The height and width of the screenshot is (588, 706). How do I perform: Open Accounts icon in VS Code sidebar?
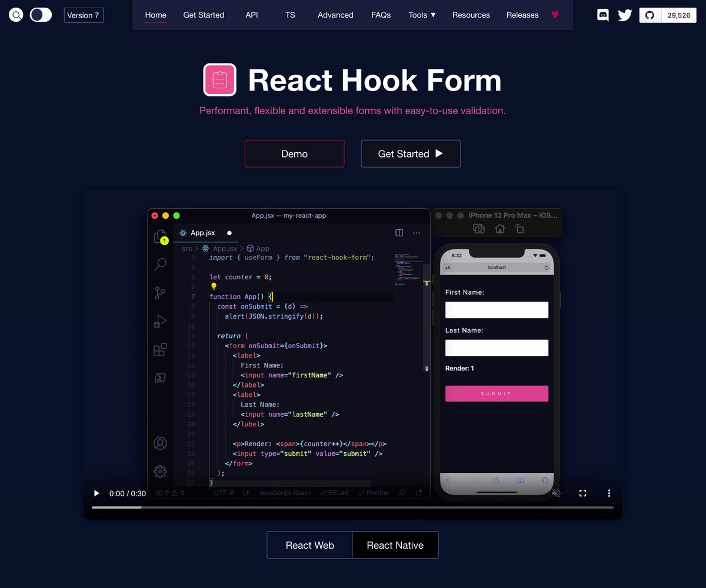point(160,443)
